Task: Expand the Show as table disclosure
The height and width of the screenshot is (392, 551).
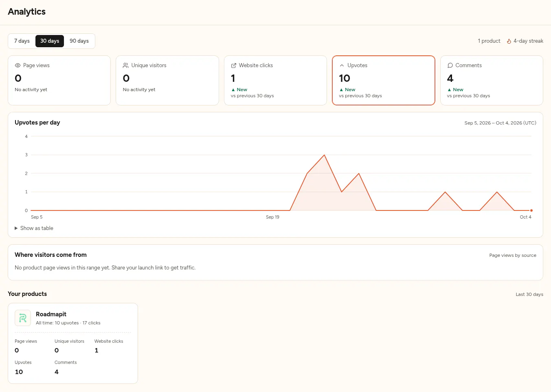Action: [34, 228]
